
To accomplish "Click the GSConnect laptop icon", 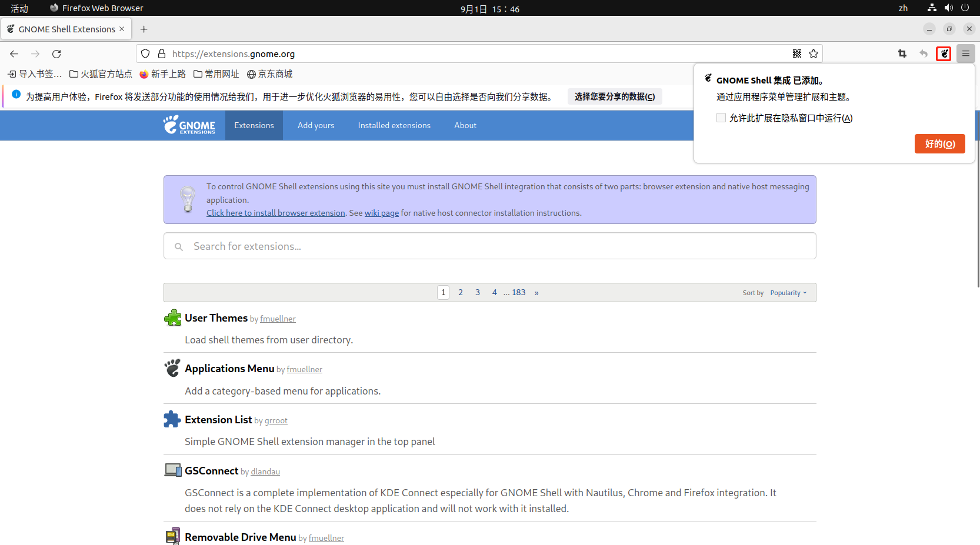I will click(172, 470).
